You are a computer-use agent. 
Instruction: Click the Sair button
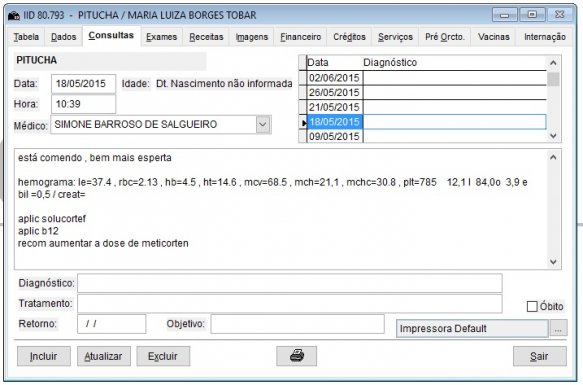coord(539,356)
